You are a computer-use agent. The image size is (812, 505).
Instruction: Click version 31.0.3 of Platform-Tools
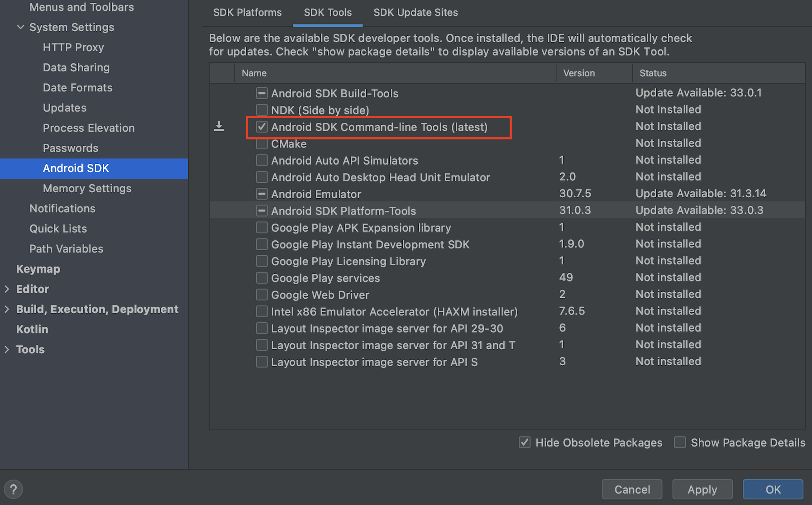(x=575, y=210)
